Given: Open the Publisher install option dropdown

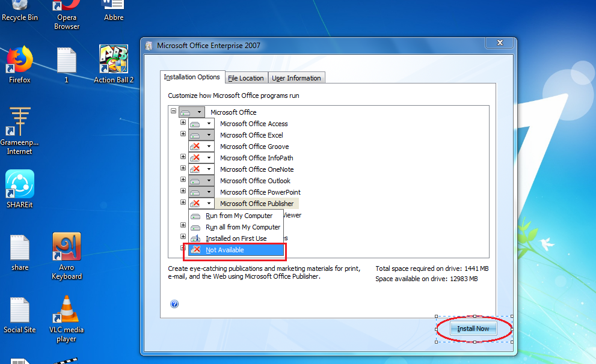Looking at the screenshot, I should click(202, 204).
